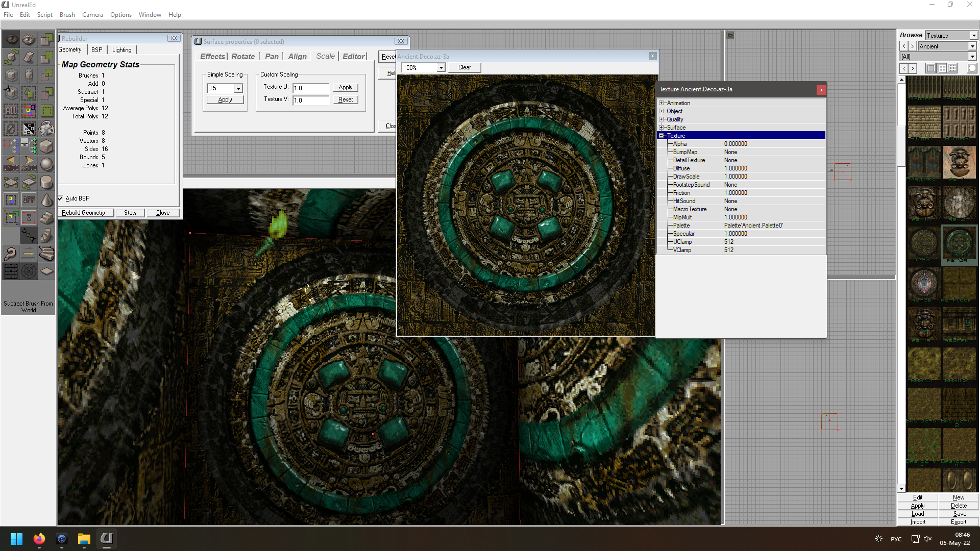The height and width of the screenshot is (551, 980).
Task: Select the sphere brush builder icon
Action: 46,164
